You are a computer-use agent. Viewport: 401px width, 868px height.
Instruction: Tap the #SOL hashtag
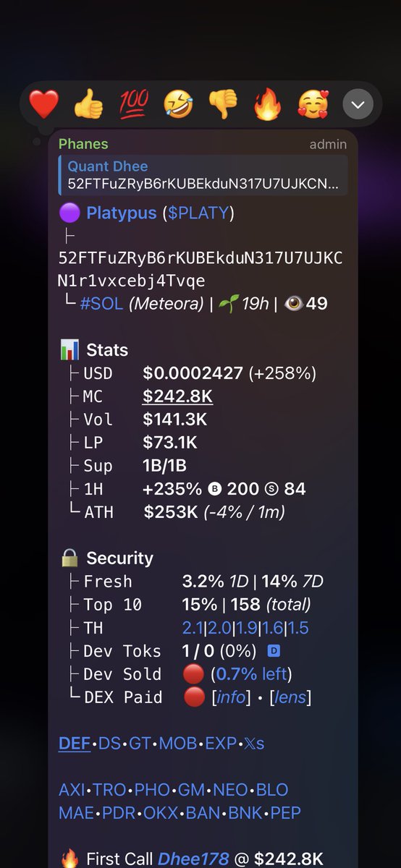click(x=102, y=303)
